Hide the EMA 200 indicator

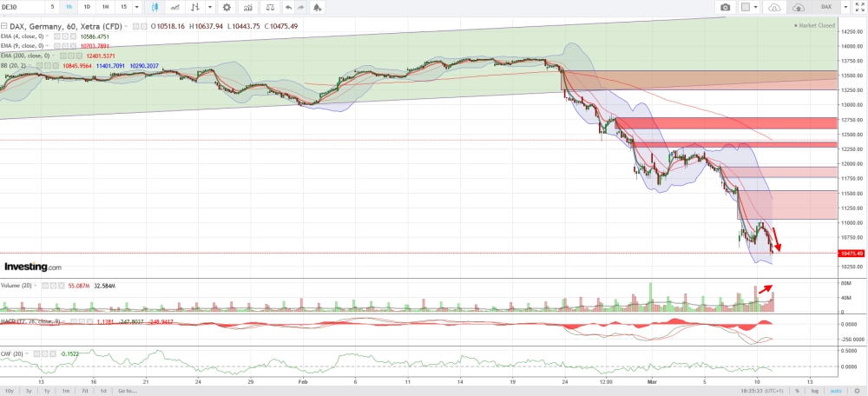[x=63, y=56]
